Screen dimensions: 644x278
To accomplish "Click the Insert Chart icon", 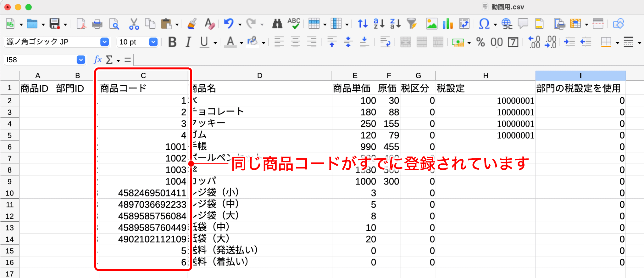I will click(448, 24).
